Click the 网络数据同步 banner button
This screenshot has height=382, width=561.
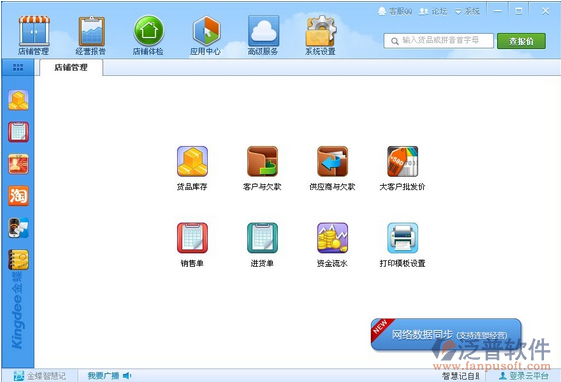pyautogui.click(x=446, y=335)
